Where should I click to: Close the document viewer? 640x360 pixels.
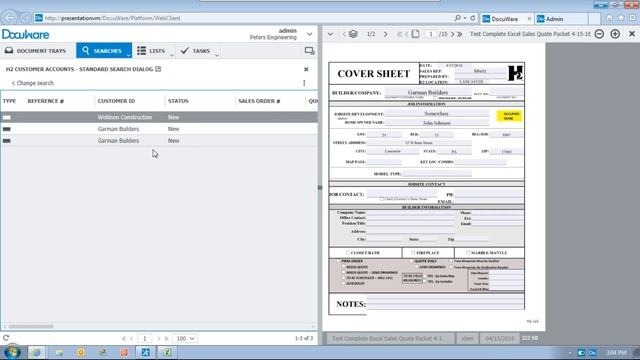point(632,34)
